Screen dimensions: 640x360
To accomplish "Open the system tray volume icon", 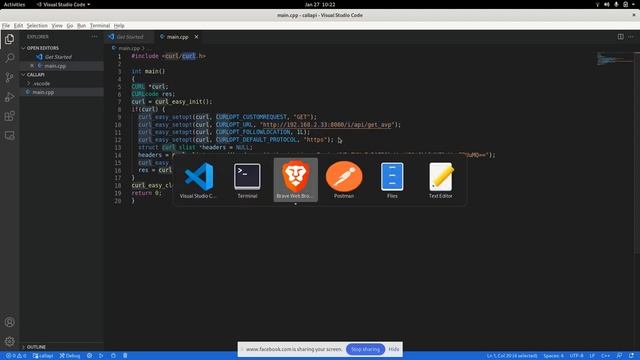I will coord(607,4).
